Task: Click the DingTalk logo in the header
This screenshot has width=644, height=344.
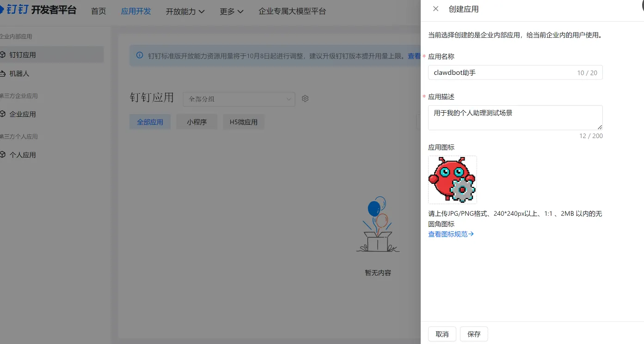Action: click(38, 10)
